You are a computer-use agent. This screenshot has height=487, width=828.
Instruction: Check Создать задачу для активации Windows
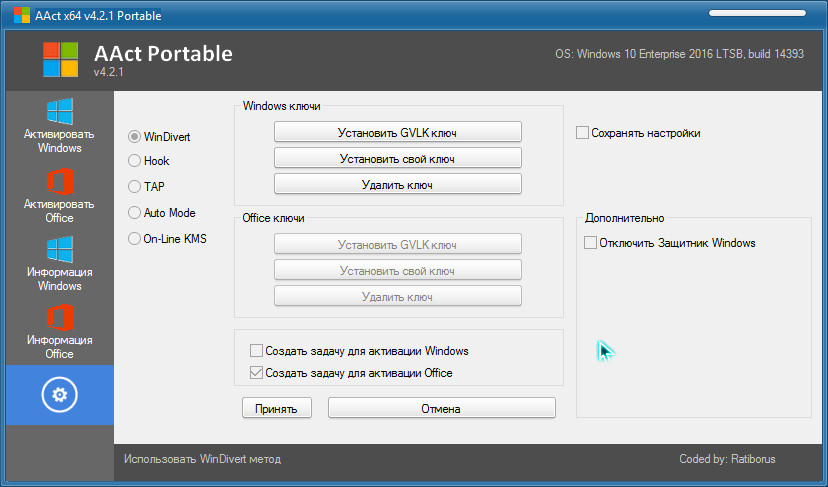(x=257, y=351)
